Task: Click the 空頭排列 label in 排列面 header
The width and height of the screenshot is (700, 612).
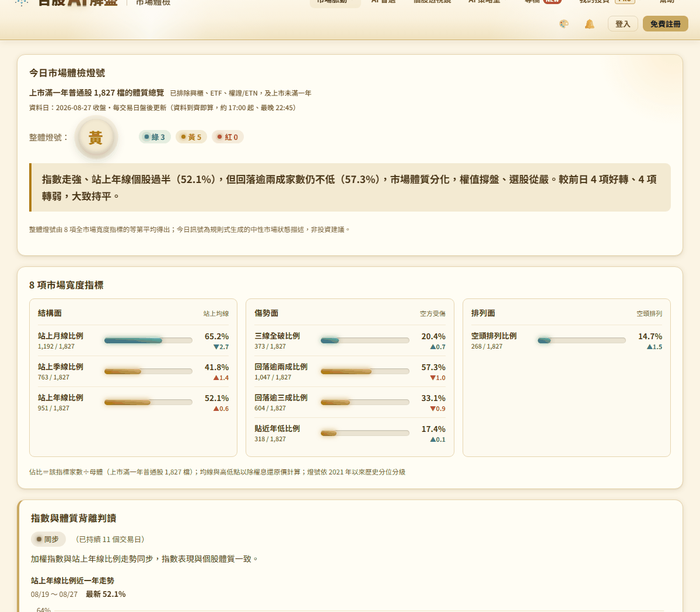Action: 649,314
